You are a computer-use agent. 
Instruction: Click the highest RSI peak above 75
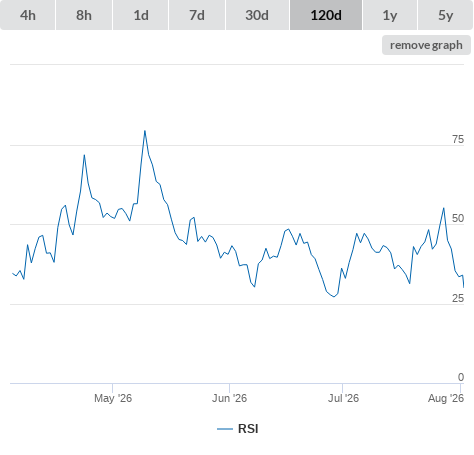coord(145,131)
